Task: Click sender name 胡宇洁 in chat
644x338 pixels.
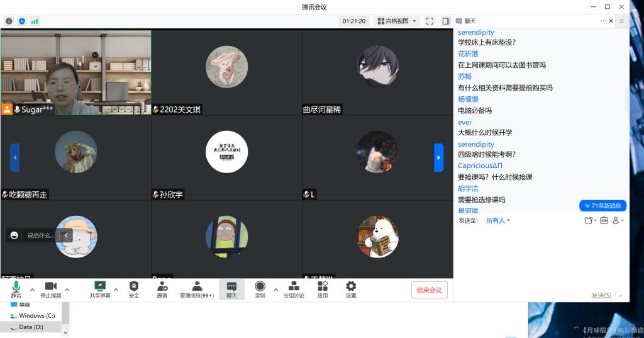Action: (x=468, y=188)
